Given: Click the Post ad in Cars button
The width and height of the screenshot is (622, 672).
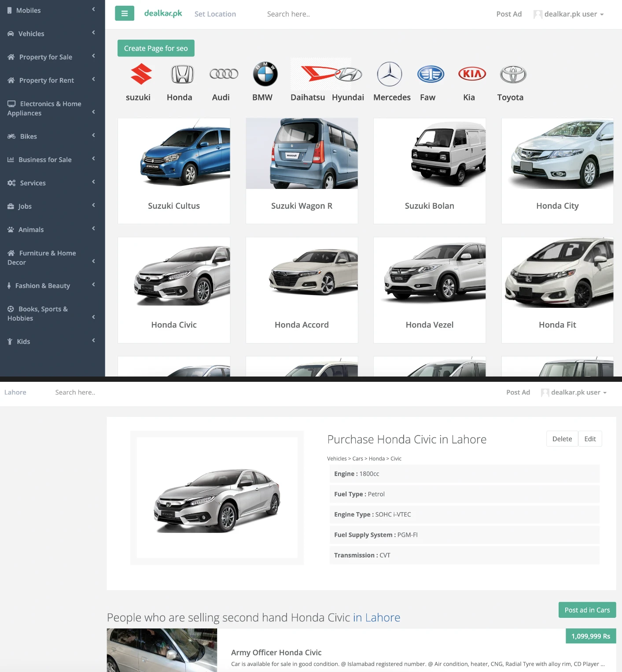Looking at the screenshot, I should click(x=587, y=610).
